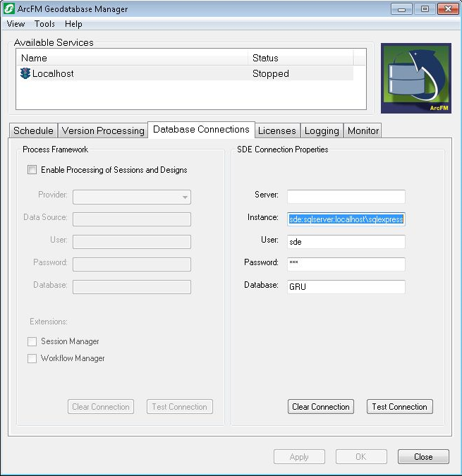462x476 pixels.
Task: Click the SDE Database field containing GRU
Action: (346, 287)
